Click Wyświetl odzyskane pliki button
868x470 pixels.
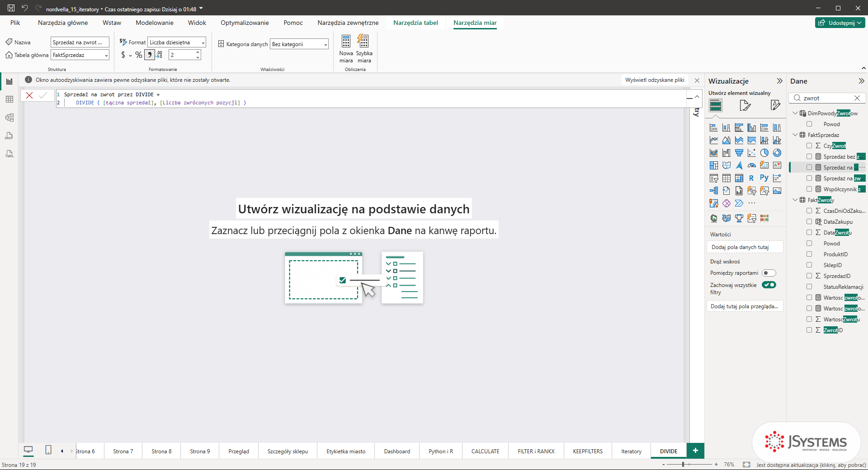click(x=655, y=80)
